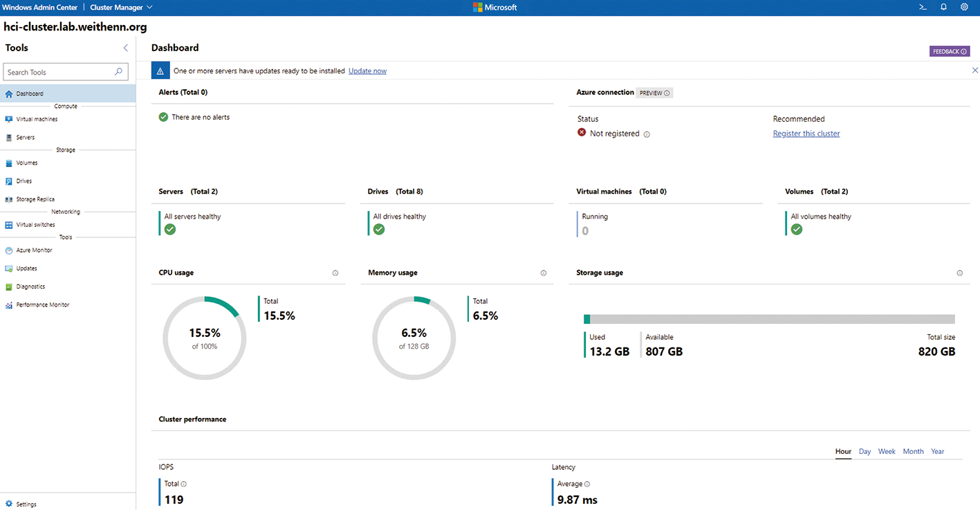Click the Windows Admin Center title
Viewport: 980px width, 510px height.
click(x=40, y=8)
